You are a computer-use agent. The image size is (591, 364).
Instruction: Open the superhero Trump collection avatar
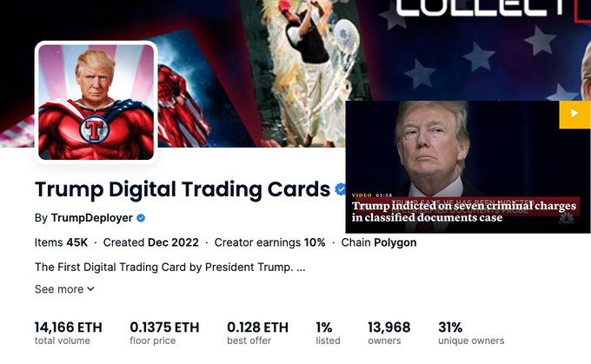pyautogui.click(x=96, y=103)
